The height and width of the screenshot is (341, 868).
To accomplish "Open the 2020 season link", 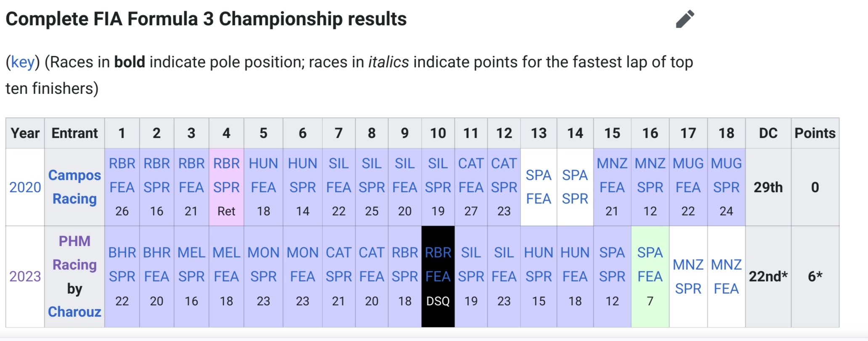I will click(x=25, y=187).
